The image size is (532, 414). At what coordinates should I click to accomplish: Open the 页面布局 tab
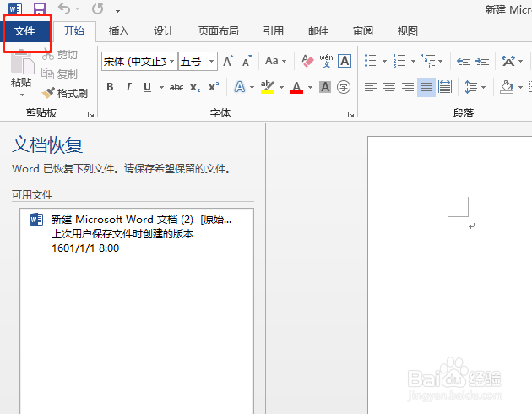[x=218, y=31]
